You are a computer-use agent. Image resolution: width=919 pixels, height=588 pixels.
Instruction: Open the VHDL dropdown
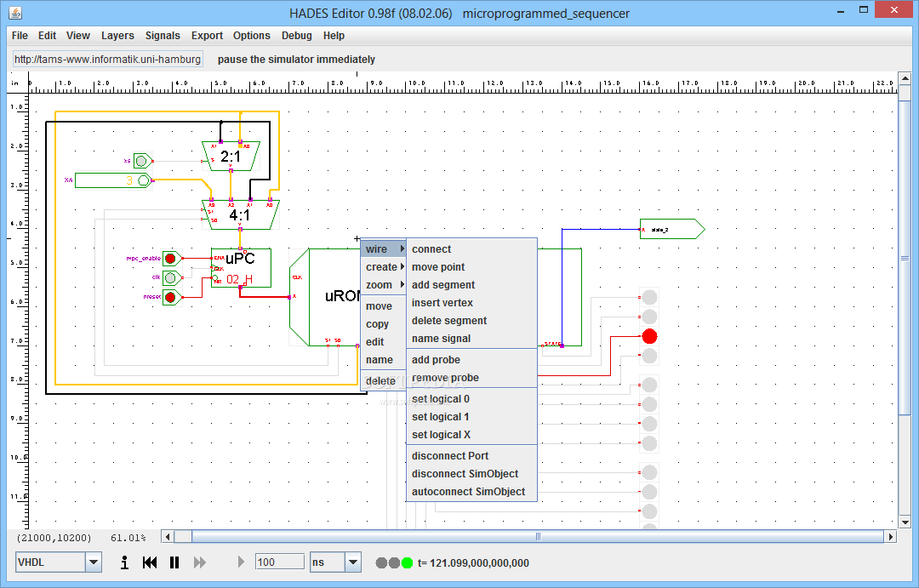(94, 562)
